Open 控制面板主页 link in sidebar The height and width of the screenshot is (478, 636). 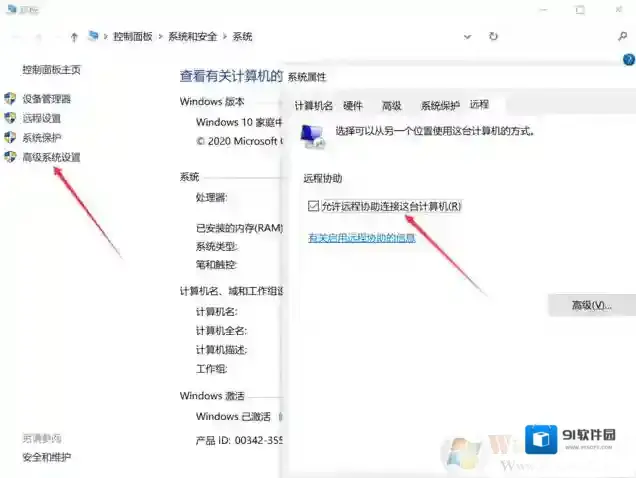click(x=51, y=70)
